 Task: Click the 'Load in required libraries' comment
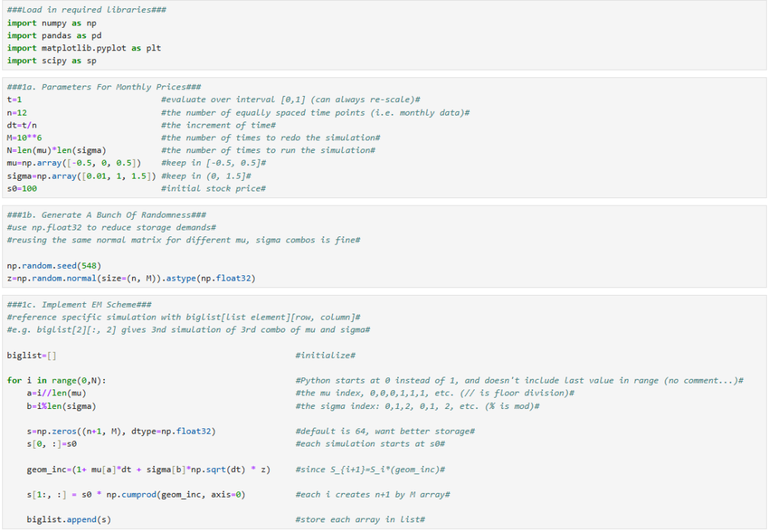pyautogui.click(x=86, y=11)
